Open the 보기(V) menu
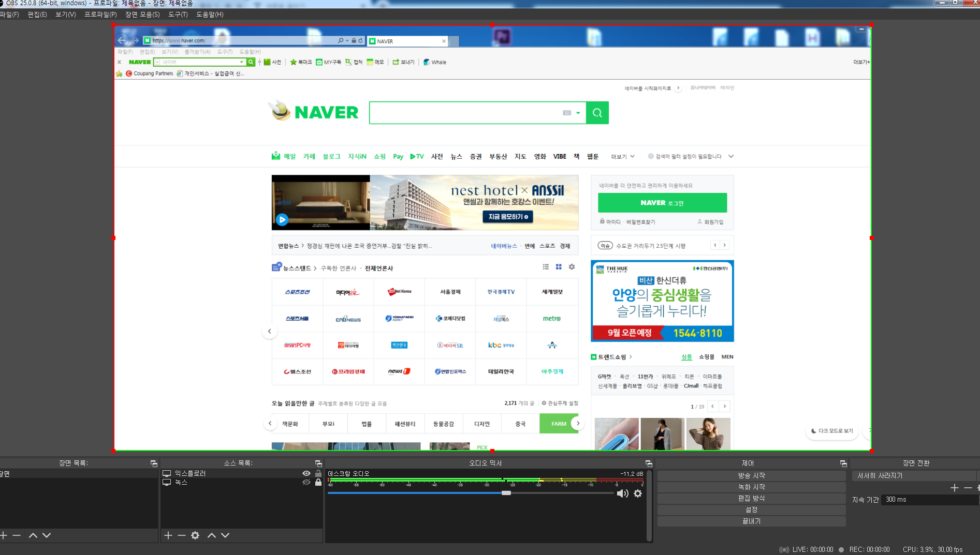Screen dimensions: 980x555 tap(66, 14)
